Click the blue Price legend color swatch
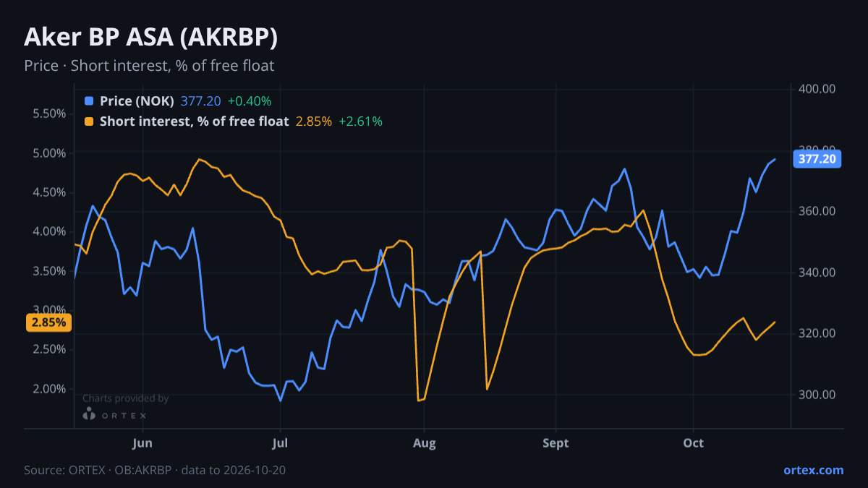Viewport: 868px width, 488px height. [89, 101]
